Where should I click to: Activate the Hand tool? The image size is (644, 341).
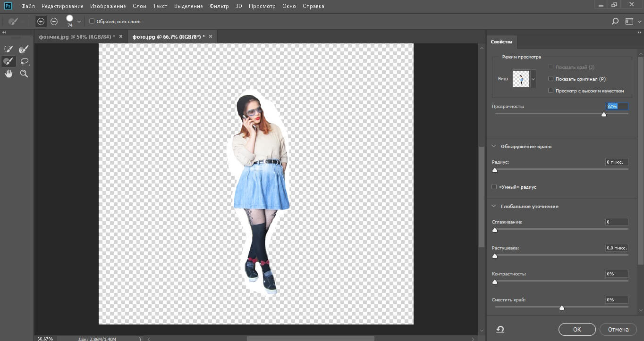[x=8, y=74]
